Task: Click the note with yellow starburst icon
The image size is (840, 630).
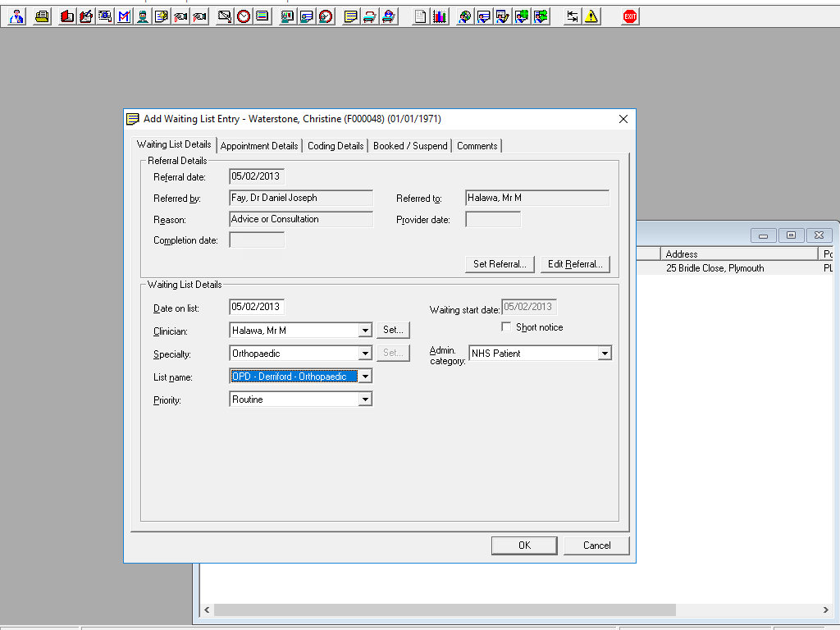Action: 162,16
